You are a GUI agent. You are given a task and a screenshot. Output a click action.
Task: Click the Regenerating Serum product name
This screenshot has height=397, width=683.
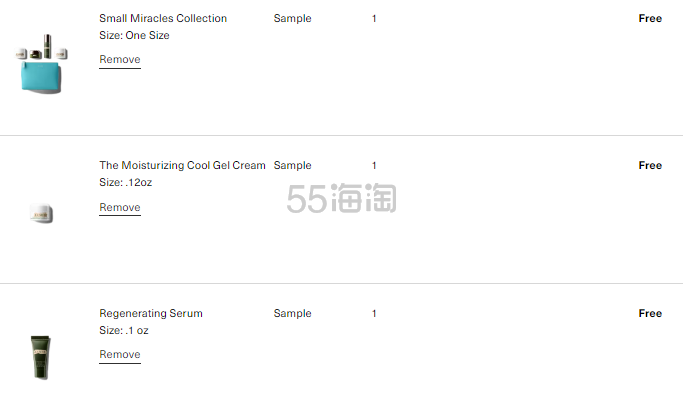click(151, 313)
